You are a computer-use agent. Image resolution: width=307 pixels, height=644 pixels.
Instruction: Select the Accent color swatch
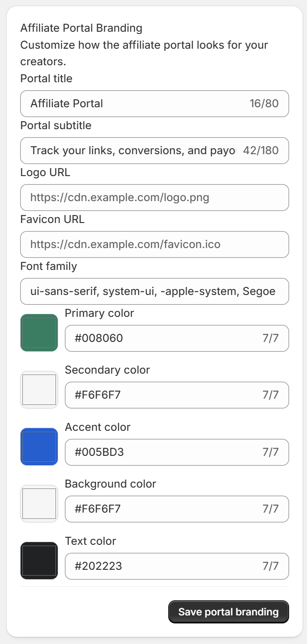(38, 447)
